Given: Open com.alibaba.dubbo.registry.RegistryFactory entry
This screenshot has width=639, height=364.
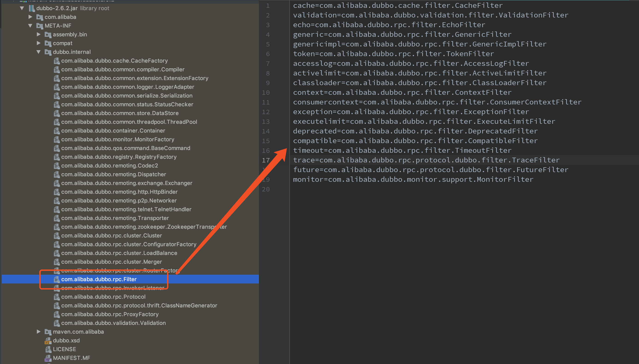Looking at the screenshot, I should [x=119, y=157].
